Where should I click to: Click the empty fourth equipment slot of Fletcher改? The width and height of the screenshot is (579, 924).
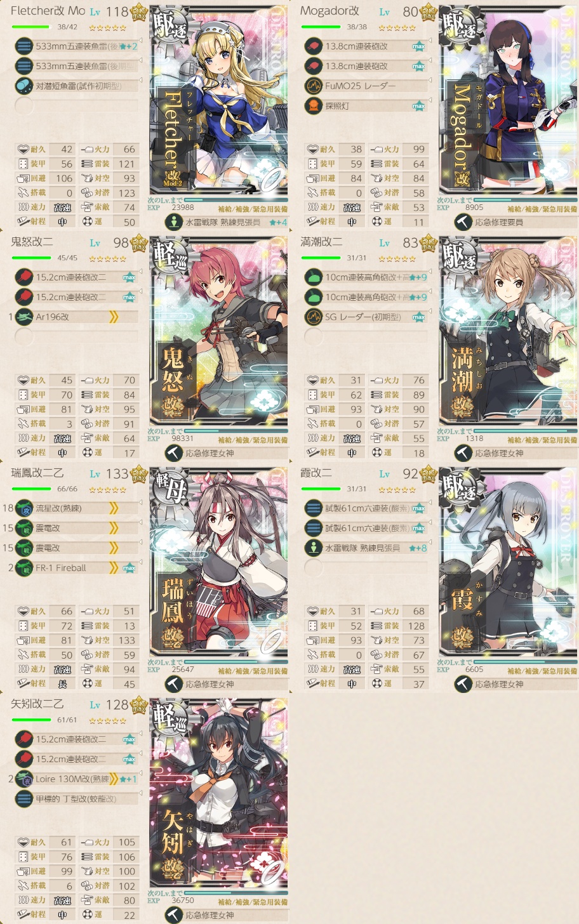77,106
